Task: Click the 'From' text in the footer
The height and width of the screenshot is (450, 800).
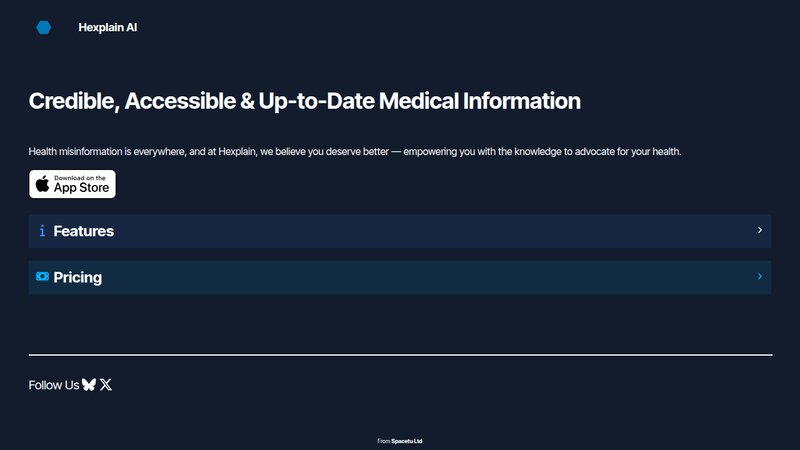Action: point(384,441)
